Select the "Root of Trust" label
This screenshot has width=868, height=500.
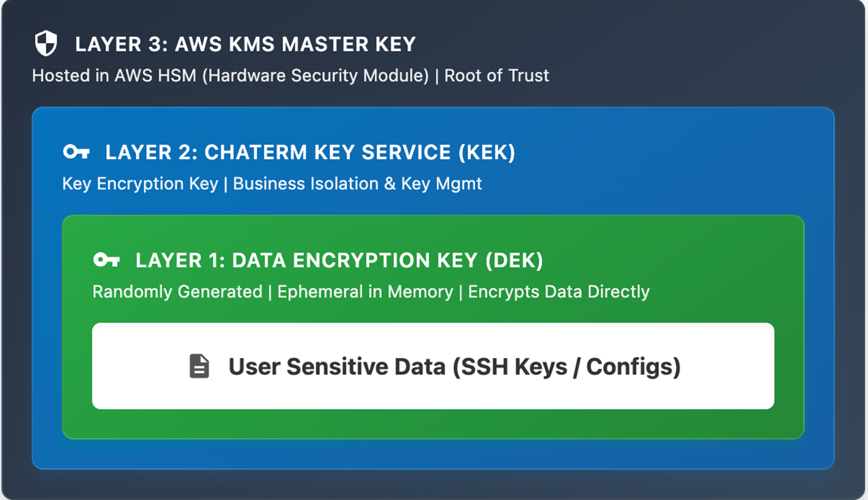pos(497,75)
